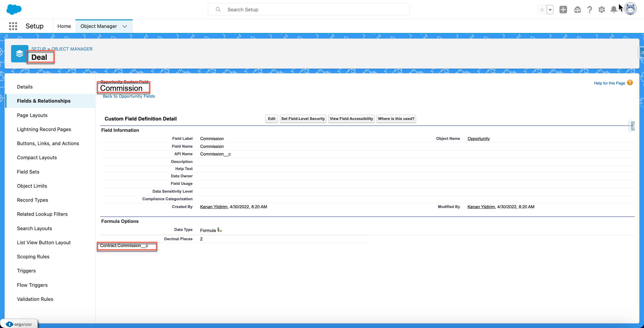Open Compact Layouts sidebar item
Image resolution: width=644 pixels, height=328 pixels.
[37, 157]
